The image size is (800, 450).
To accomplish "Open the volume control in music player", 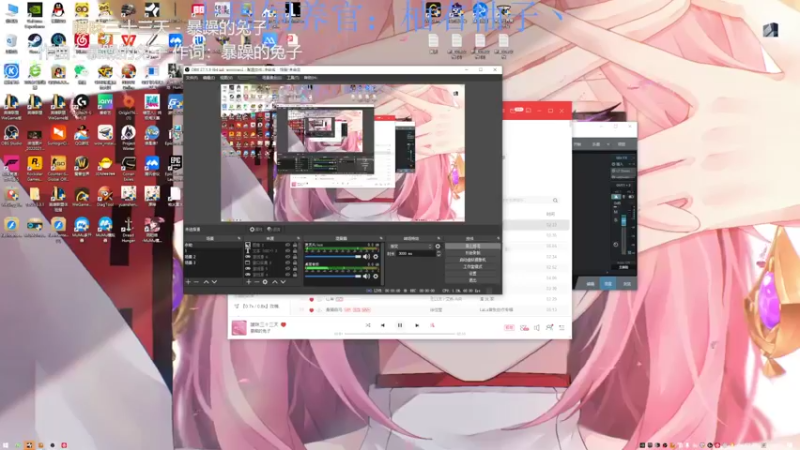I will pyautogui.click(x=537, y=328).
